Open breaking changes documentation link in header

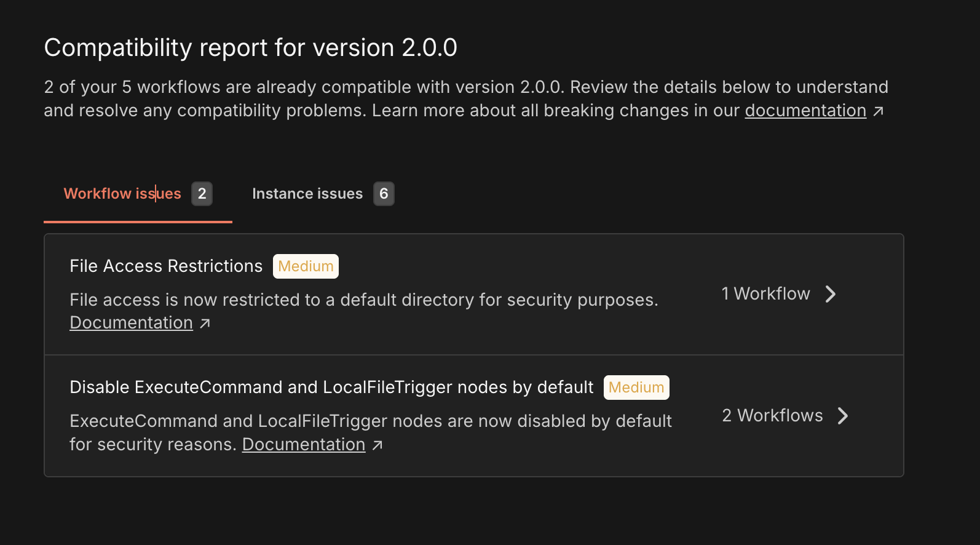[805, 111]
